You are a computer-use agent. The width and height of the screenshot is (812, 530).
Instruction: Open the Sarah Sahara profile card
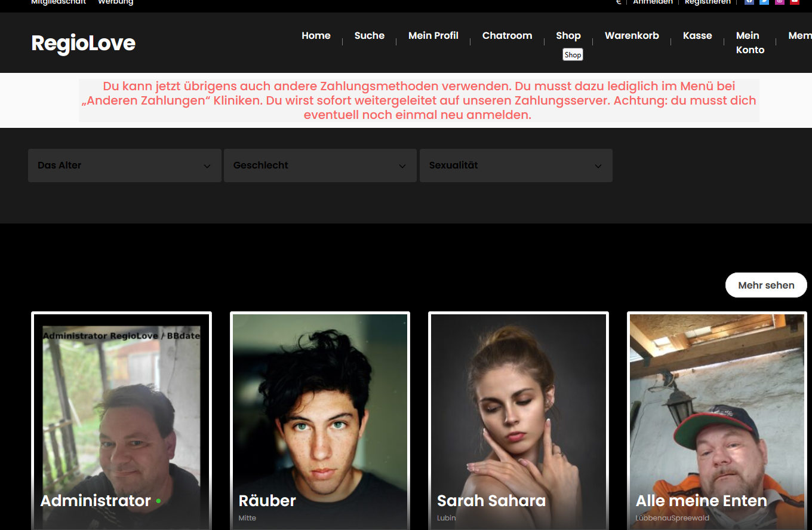[518, 418]
